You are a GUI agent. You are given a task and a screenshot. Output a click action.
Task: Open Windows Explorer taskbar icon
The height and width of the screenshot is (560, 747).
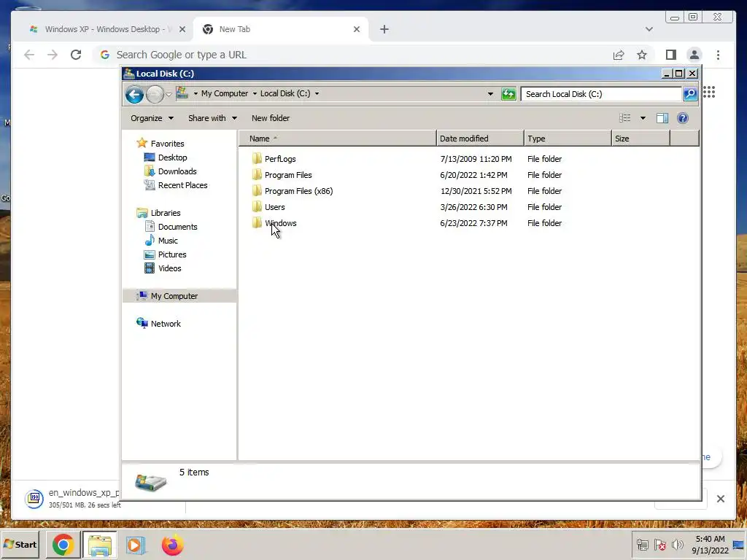coord(99,545)
